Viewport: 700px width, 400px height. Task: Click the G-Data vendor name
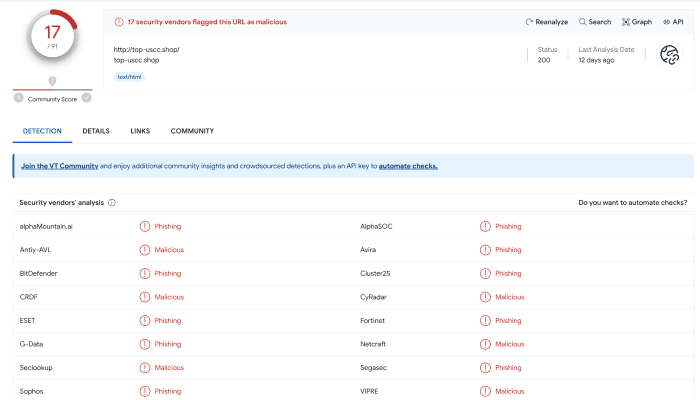31,344
